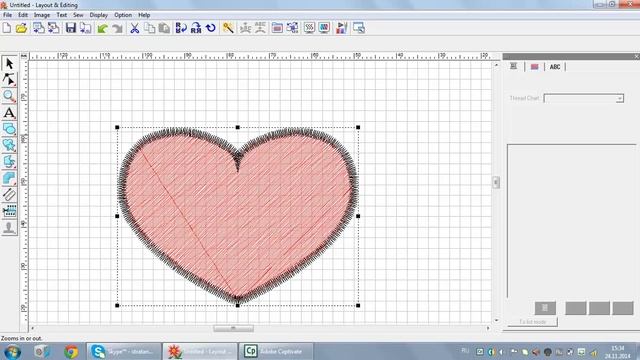Select the zoom magnifier tool
Screen dimensions: 640x360
tap(9, 96)
